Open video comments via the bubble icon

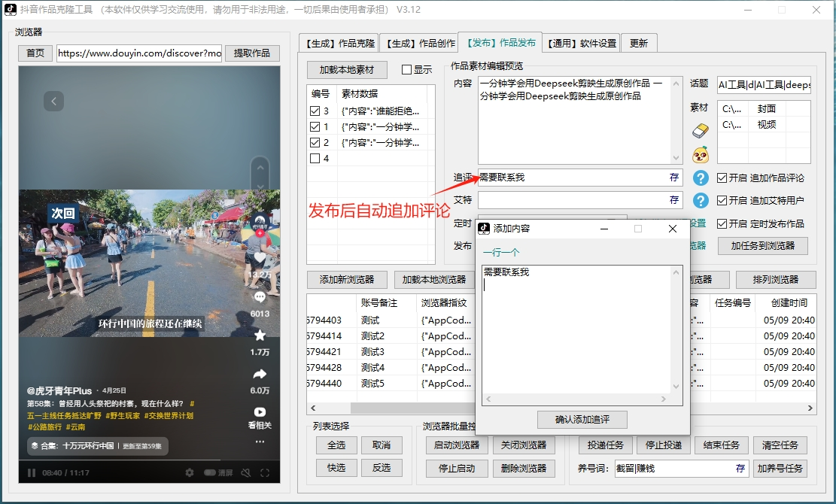pos(260,296)
